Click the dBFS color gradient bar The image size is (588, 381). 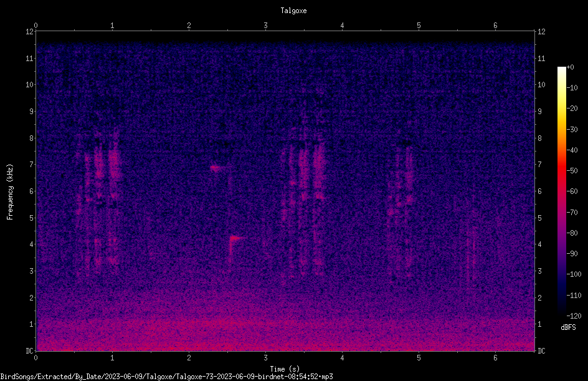click(x=561, y=191)
